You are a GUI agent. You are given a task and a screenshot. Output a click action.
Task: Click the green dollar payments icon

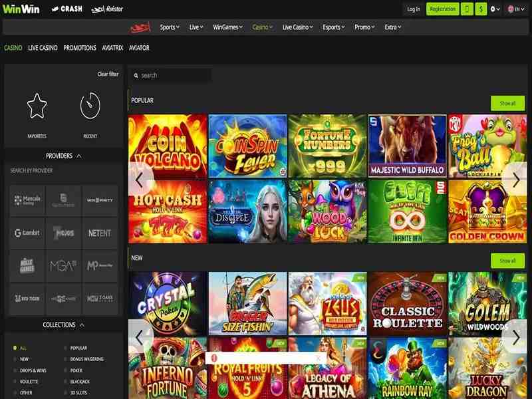pos(481,9)
